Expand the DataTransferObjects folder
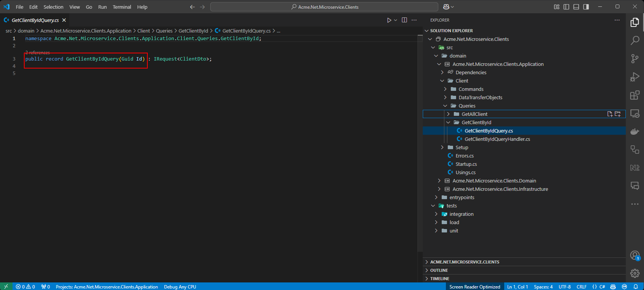The width and height of the screenshot is (644, 290). point(445,97)
